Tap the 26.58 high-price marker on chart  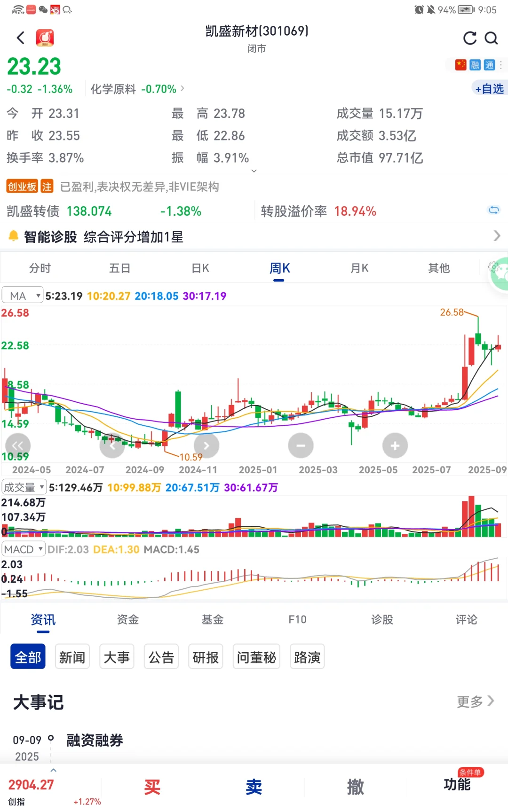(452, 312)
